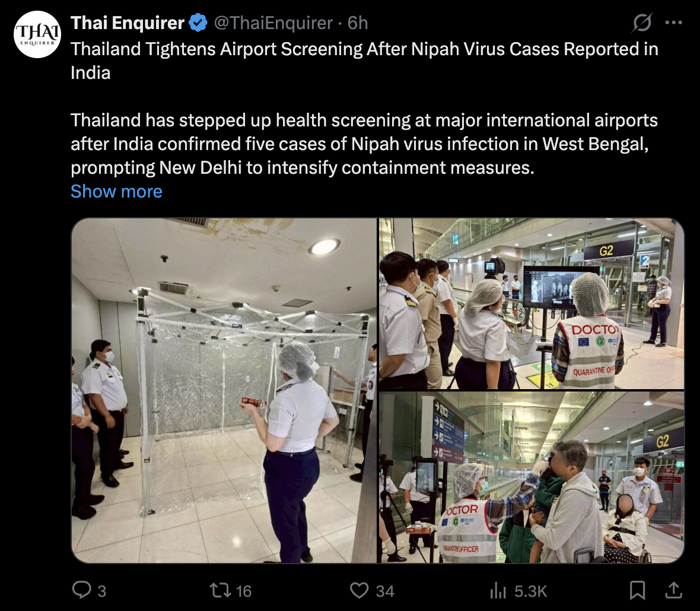Share the post via upload icon
This screenshot has width=700, height=611.
point(674,590)
